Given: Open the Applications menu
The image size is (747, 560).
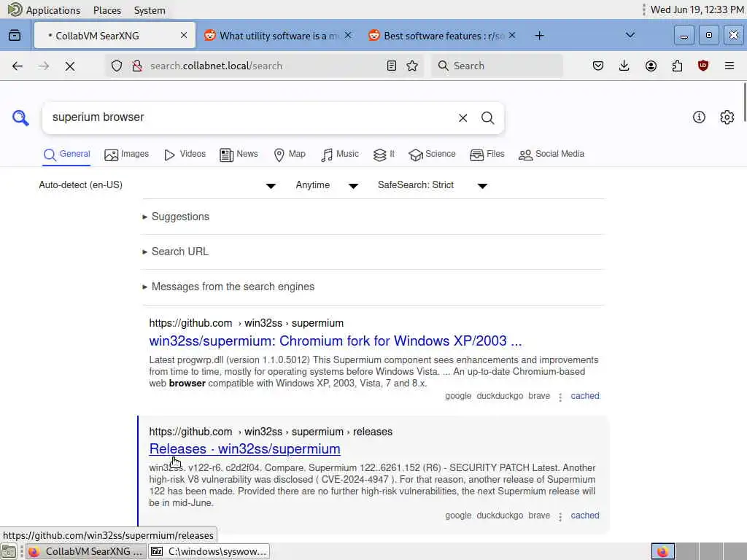Looking at the screenshot, I should (44, 10).
